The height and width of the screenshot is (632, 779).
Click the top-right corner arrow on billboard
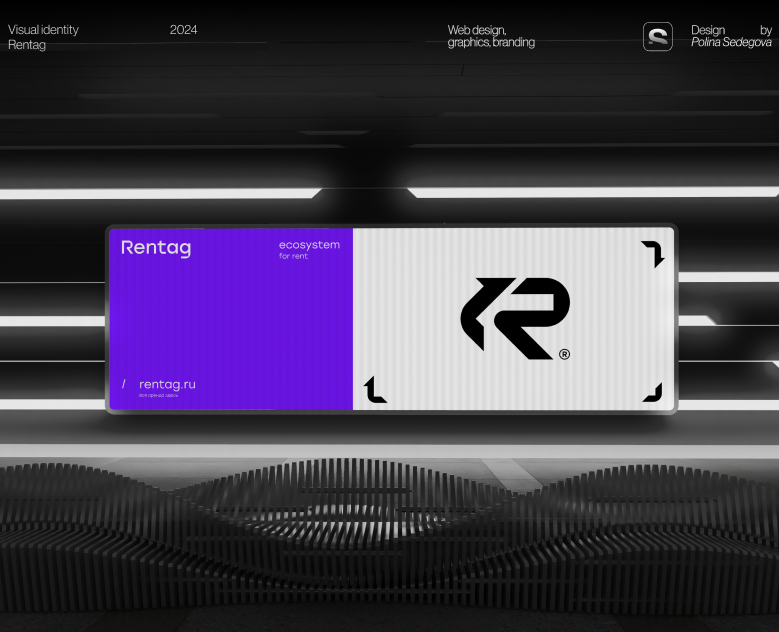point(653,254)
